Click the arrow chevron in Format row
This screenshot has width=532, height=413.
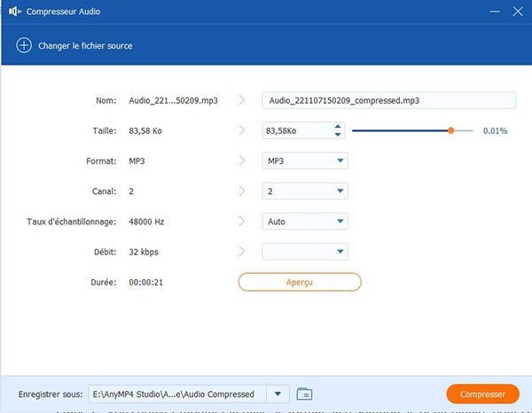(241, 160)
